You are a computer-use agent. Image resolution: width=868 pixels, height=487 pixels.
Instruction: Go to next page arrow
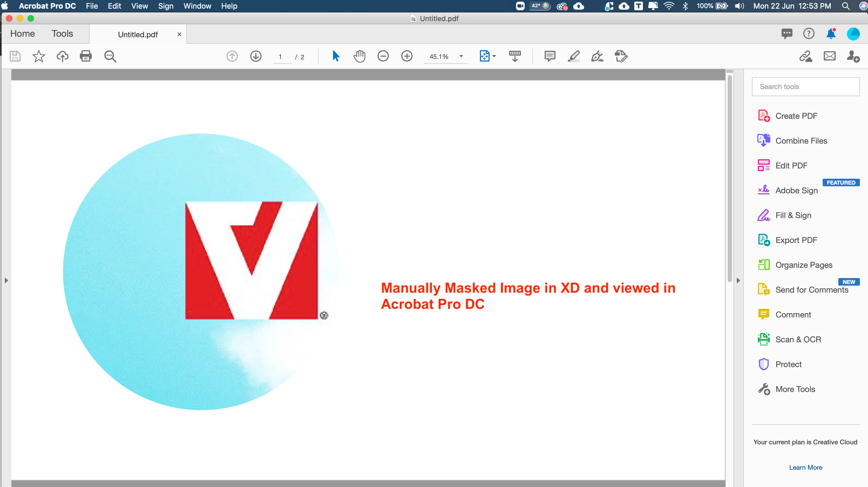coord(256,56)
